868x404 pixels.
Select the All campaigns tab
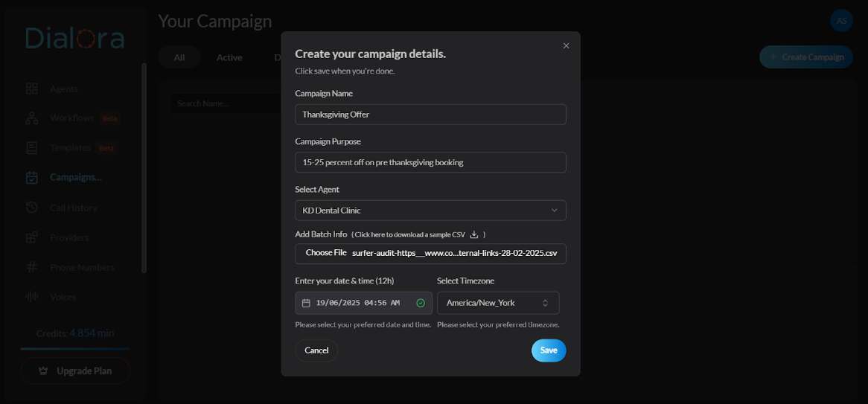[179, 57]
